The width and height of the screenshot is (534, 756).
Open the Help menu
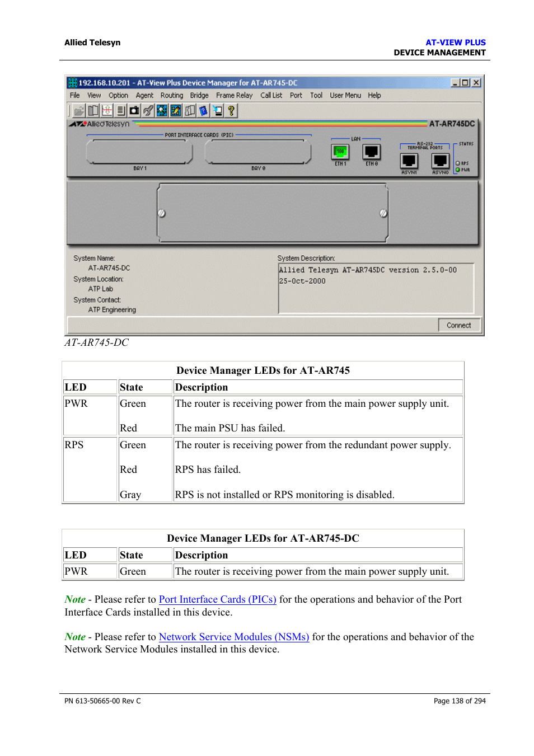click(x=374, y=96)
